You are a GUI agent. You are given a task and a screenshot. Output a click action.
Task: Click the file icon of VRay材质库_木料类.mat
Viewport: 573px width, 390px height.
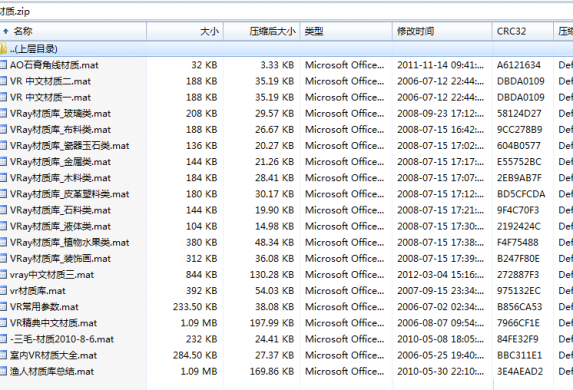pyautogui.click(x=3, y=178)
